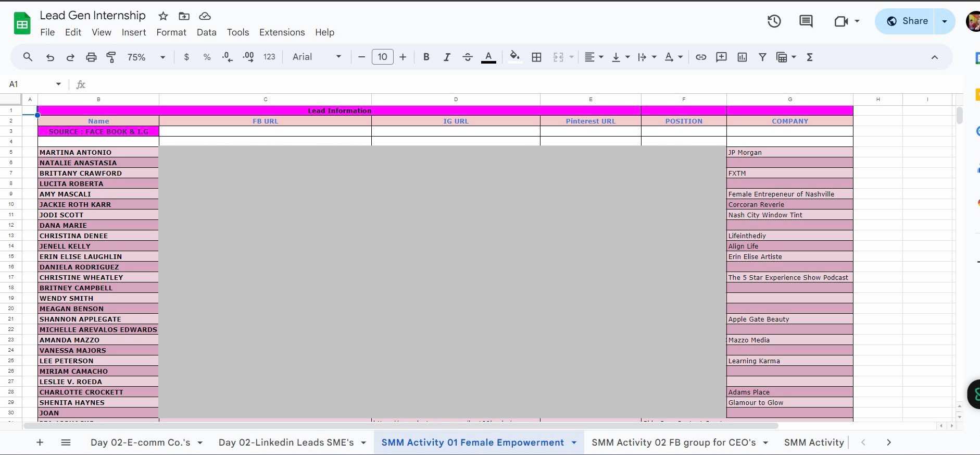Collapse the toolbar with the caret
The width and height of the screenshot is (980, 455).
click(x=935, y=57)
